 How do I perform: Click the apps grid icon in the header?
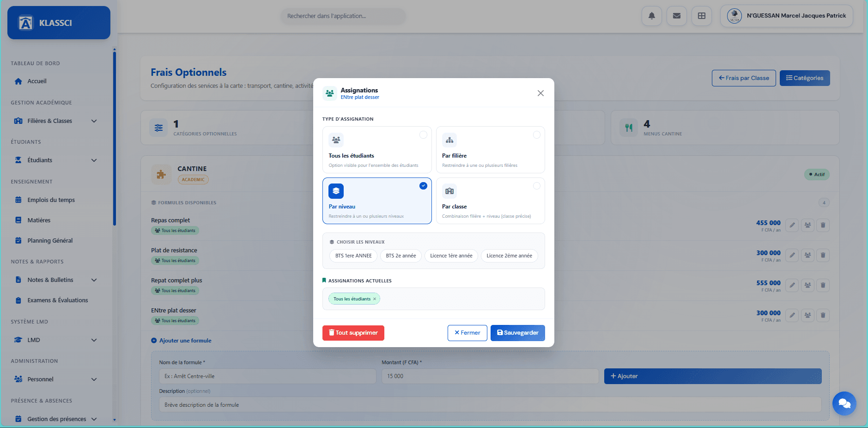click(x=701, y=16)
